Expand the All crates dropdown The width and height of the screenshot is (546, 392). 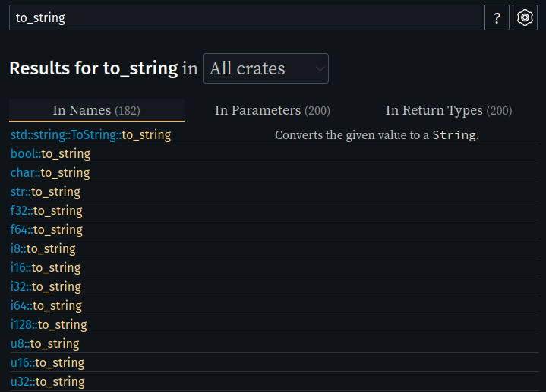[266, 68]
